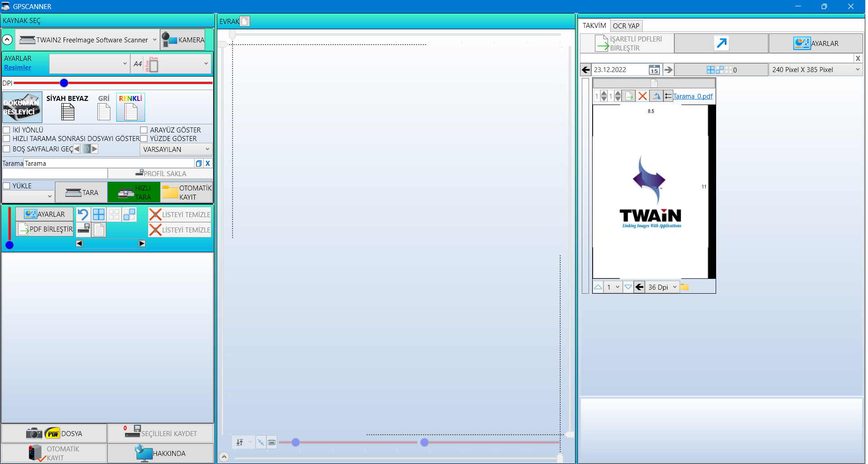This screenshot has width=868, height=464.
Task: Switch to the TAKVİM tab
Action: click(x=594, y=26)
